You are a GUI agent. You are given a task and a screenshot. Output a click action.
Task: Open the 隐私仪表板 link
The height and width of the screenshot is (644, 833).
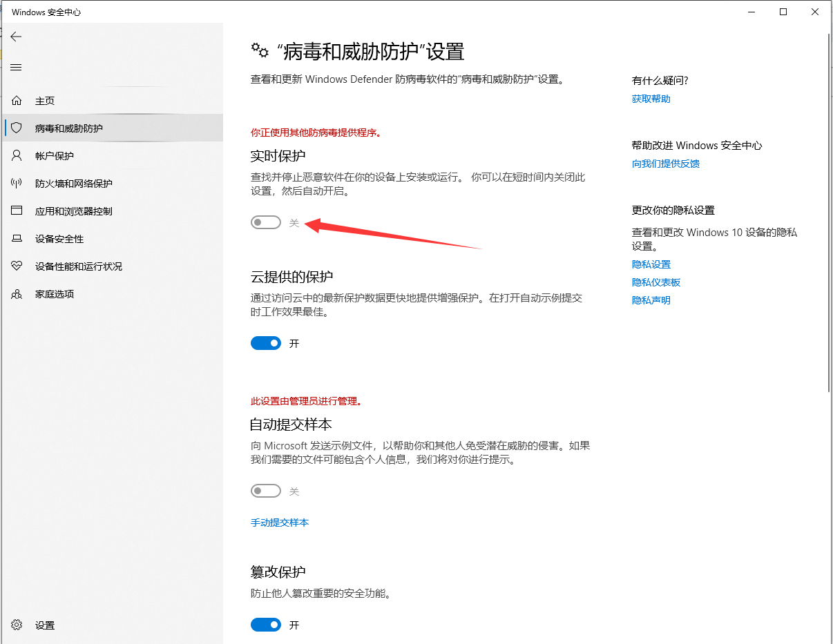656,282
